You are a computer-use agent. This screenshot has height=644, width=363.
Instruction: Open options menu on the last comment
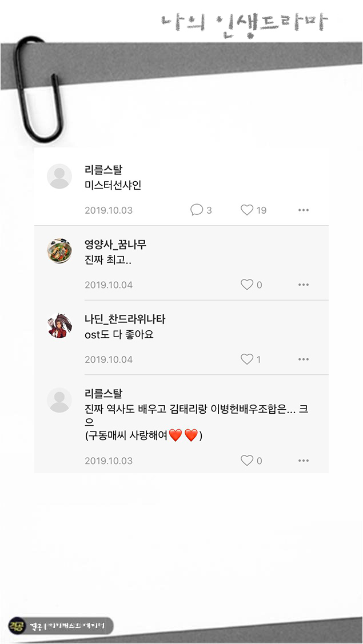coord(304,460)
